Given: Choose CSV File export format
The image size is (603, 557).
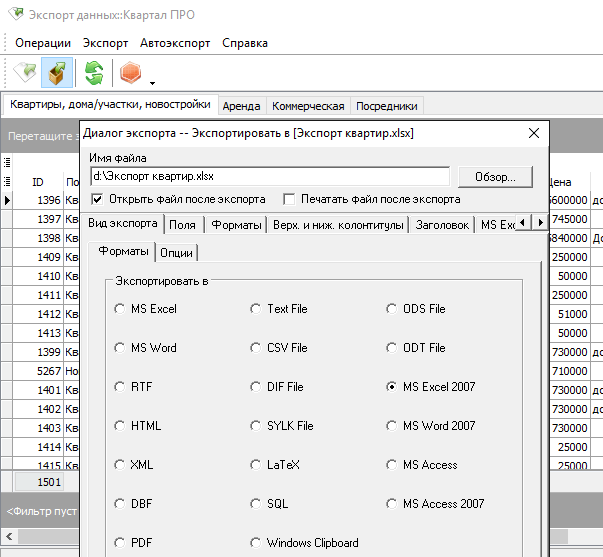Looking at the screenshot, I should coord(257,348).
